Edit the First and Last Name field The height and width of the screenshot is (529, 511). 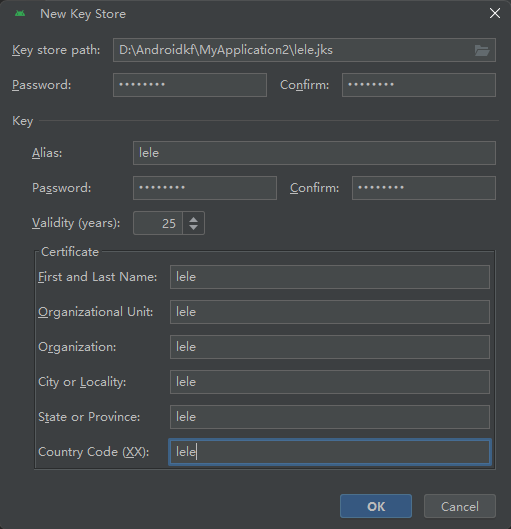[330, 277]
